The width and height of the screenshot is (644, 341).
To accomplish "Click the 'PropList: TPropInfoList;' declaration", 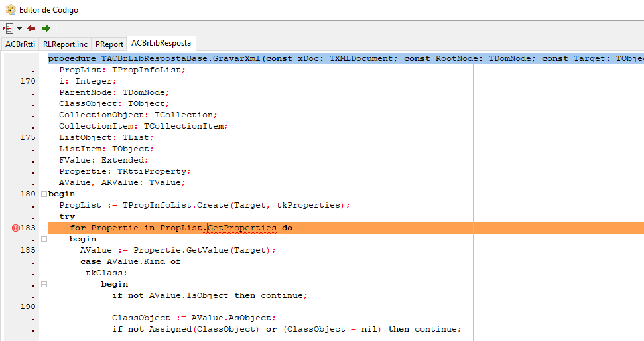I will pyautogui.click(x=123, y=70).
